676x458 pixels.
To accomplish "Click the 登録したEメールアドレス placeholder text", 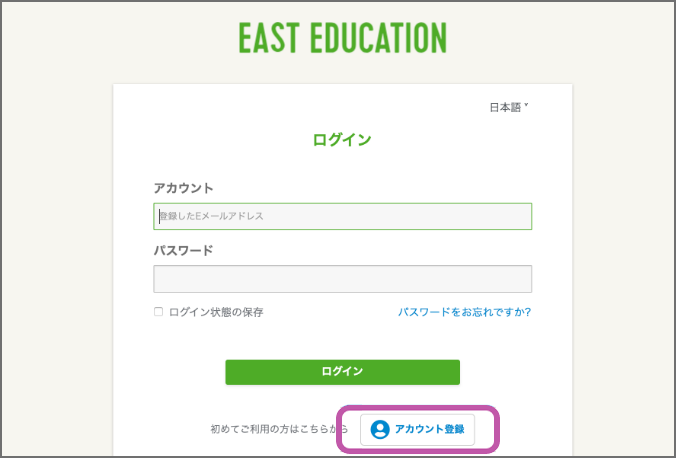I will click(x=212, y=216).
